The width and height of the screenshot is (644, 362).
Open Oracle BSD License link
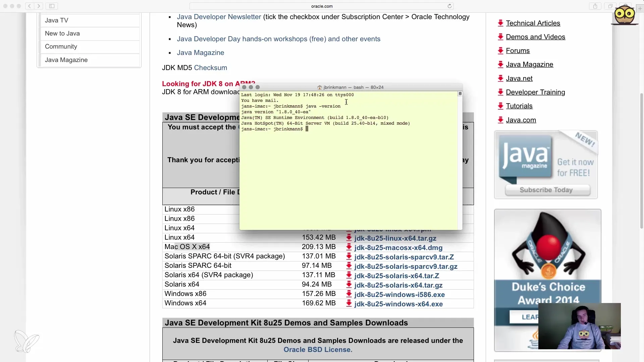click(318, 350)
